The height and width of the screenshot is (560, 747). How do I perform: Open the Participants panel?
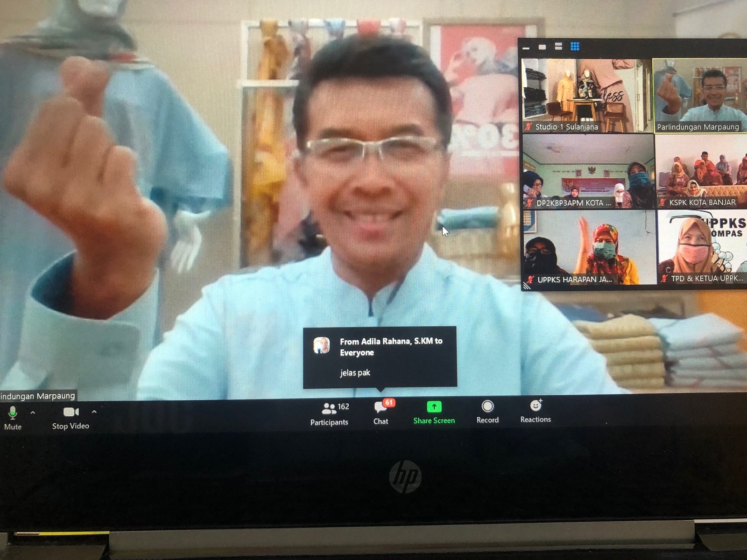[x=329, y=413]
